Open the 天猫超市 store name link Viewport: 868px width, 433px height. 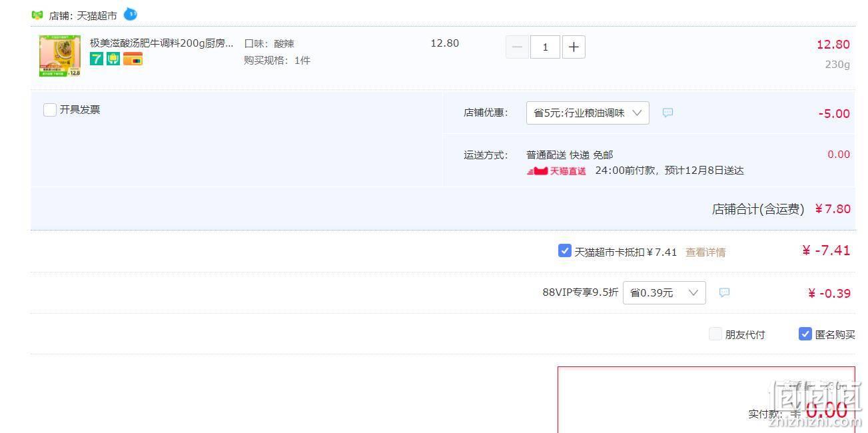pyautogui.click(x=97, y=15)
